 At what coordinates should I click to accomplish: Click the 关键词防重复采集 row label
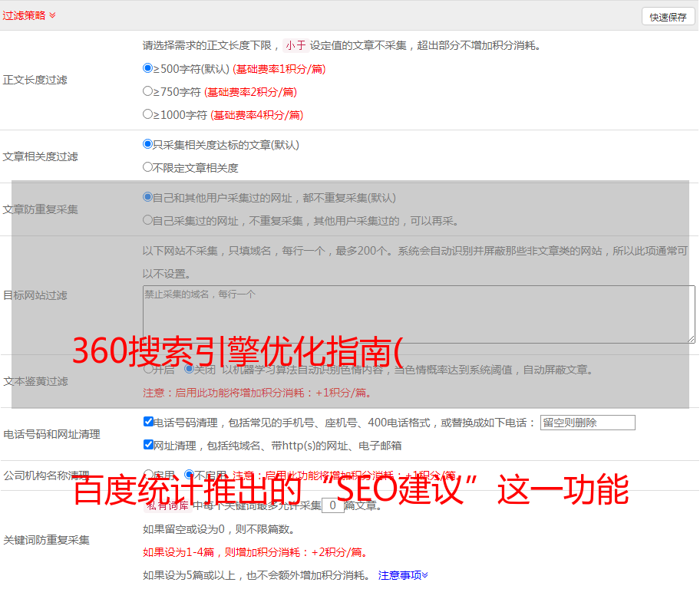tap(46, 540)
